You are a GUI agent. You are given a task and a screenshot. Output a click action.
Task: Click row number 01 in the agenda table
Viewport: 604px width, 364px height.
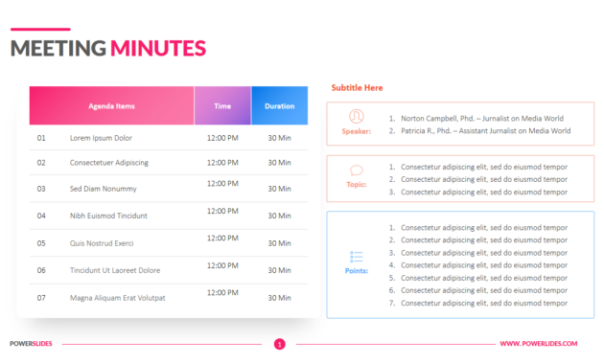tap(41, 138)
